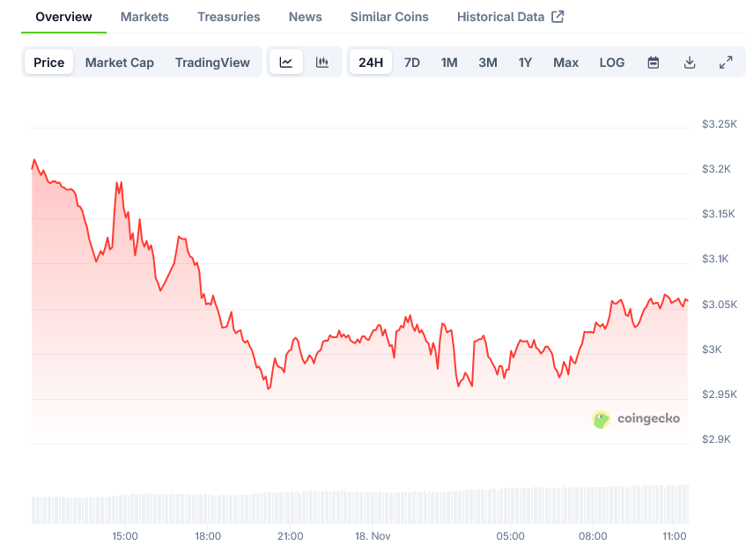
Task: Choose the 3M range option
Action: (x=487, y=62)
